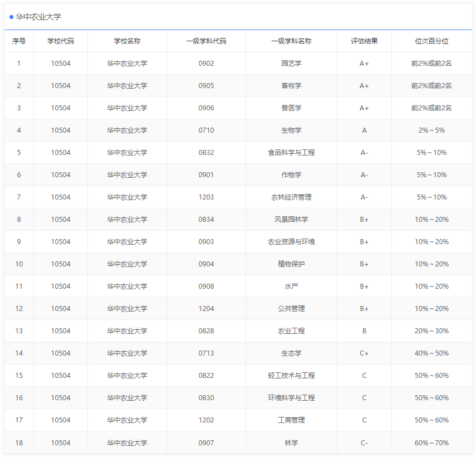
Task: Select the 生物学 subject cell
Action: (x=291, y=130)
